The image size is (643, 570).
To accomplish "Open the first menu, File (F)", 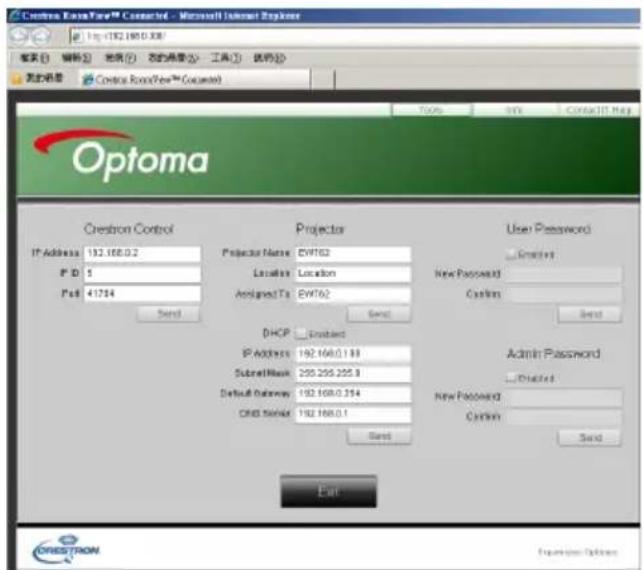I will point(35,58).
